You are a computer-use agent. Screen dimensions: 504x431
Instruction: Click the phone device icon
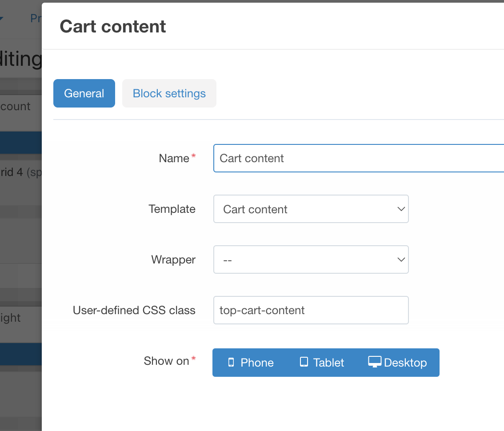coord(231,362)
